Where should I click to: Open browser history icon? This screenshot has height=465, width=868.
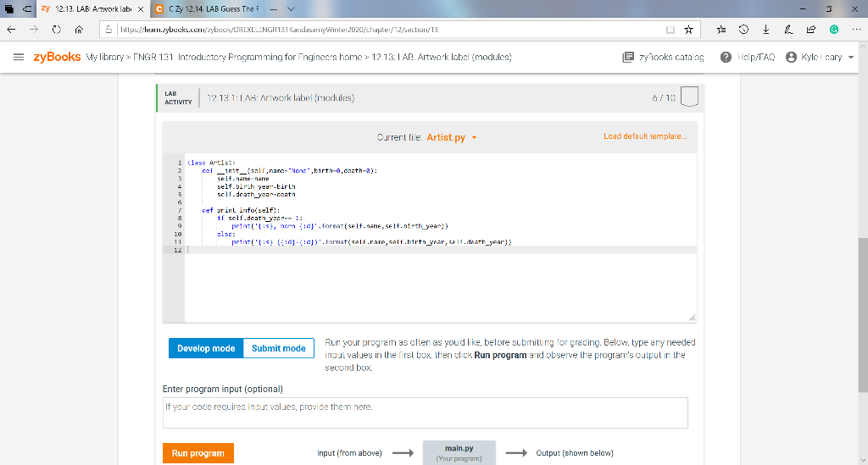pyautogui.click(x=743, y=30)
